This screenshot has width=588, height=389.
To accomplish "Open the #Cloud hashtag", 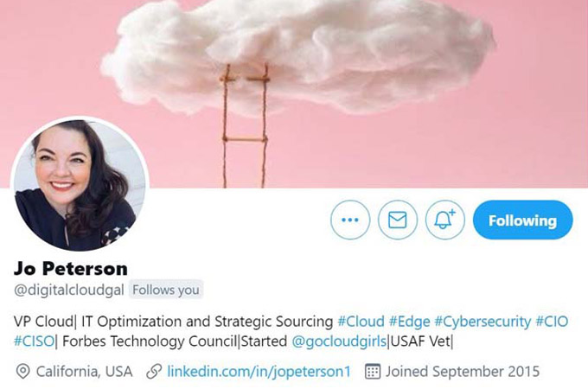I will [x=361, y=322].
